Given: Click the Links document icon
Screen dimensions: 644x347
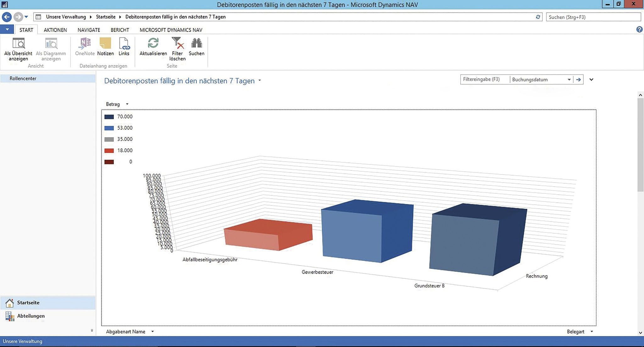Looking at the screenshot, I should coord(124,44).
